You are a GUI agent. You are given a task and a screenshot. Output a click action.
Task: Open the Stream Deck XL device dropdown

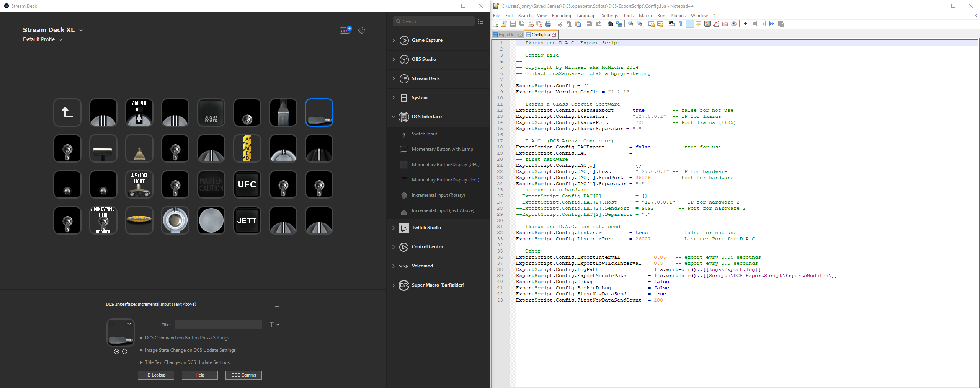(53, 30)
